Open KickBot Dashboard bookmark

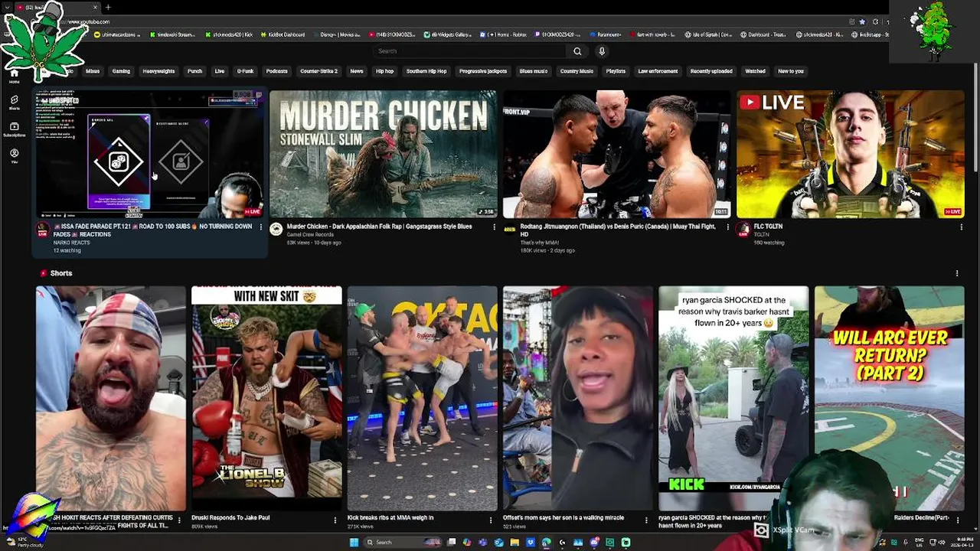click(x=283, y=34)
